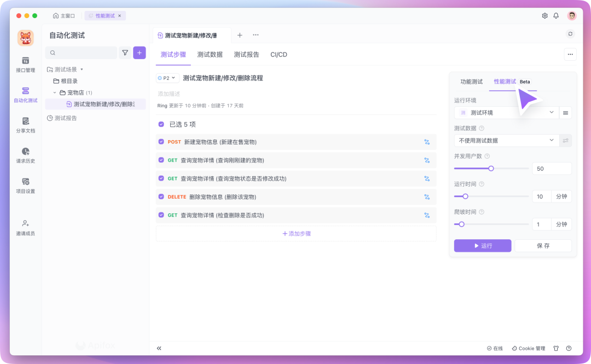Open the 测试环境 environment dropdown
The width and height of the screenshot is (591, 364).
point(507,113)
